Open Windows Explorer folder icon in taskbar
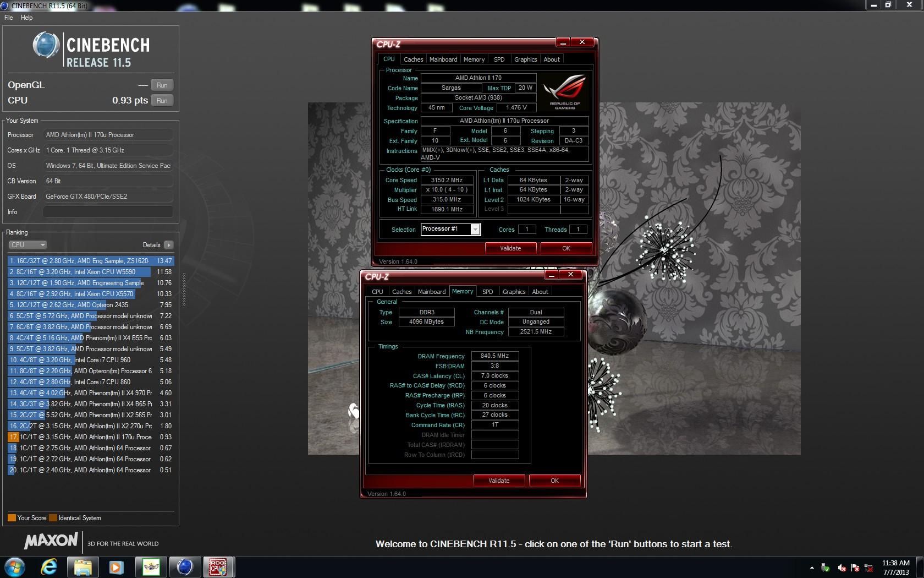This screenshot has height=578, width=924. (x=82, y=567)
